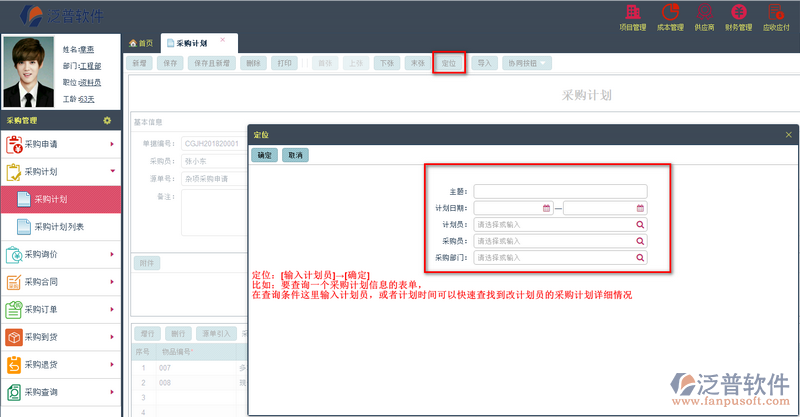This screenshot has width=800, height=417.
Task: Focus the 主题 input field
Action: click(x=560, y=191)
